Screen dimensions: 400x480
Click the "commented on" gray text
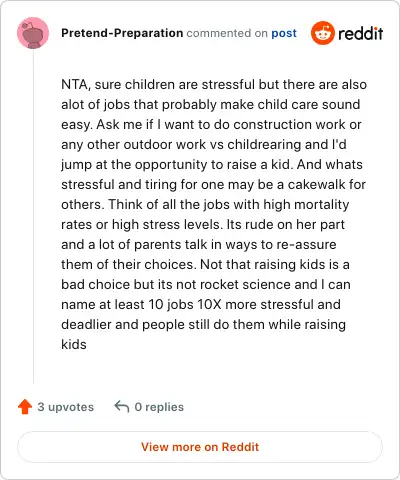pos(227,33)
